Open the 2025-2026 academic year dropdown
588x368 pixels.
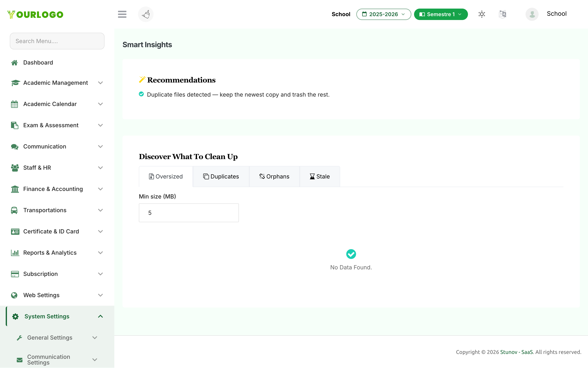click(384, 14)
